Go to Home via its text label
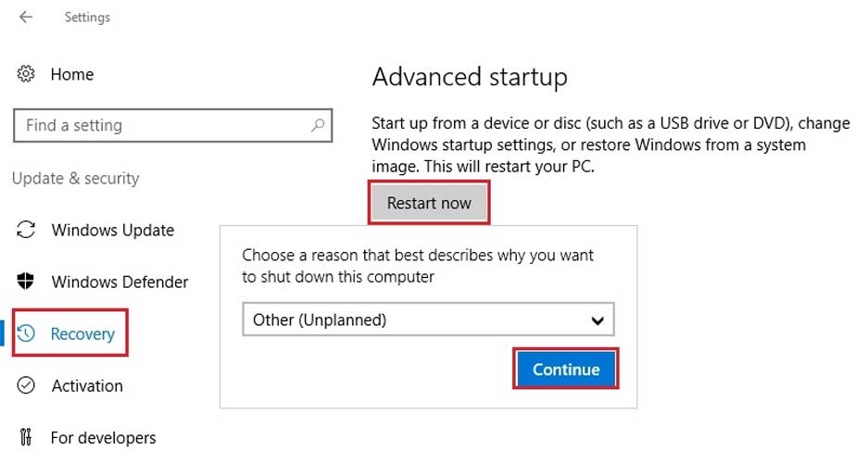 tap(72, 74)
